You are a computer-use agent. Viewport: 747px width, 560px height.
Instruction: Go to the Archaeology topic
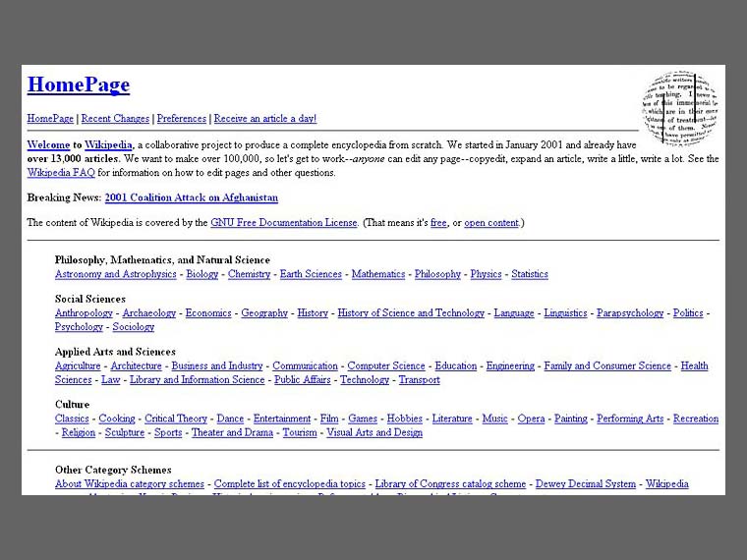pos(149,313)
